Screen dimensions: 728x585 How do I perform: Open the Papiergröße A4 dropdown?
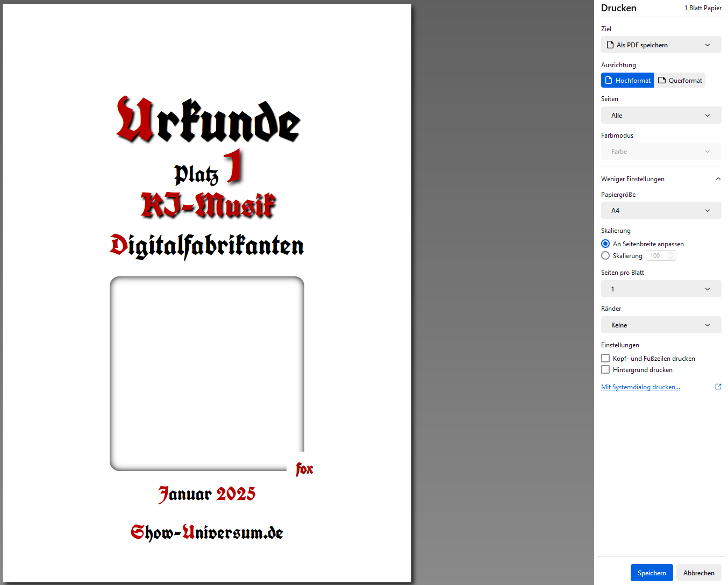point(661,210)
